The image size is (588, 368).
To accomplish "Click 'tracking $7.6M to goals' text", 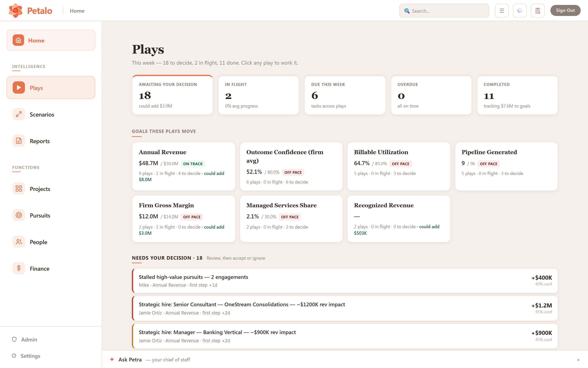I will (507, 106).
